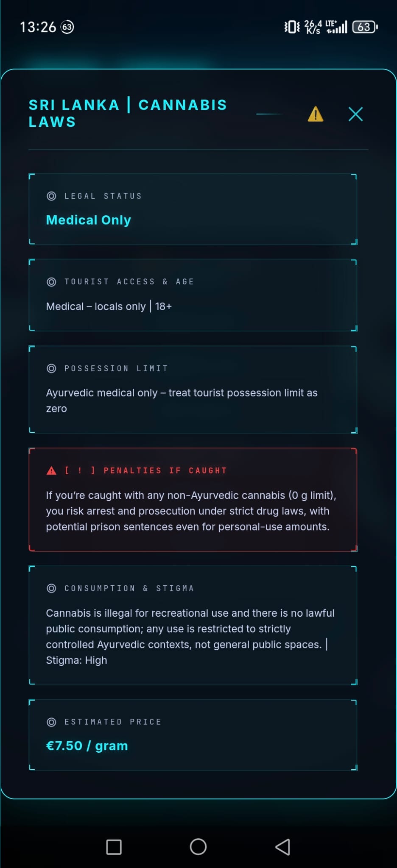Tap the Possession Limit card text
The image size is (397, 868).
click(182, 401)
